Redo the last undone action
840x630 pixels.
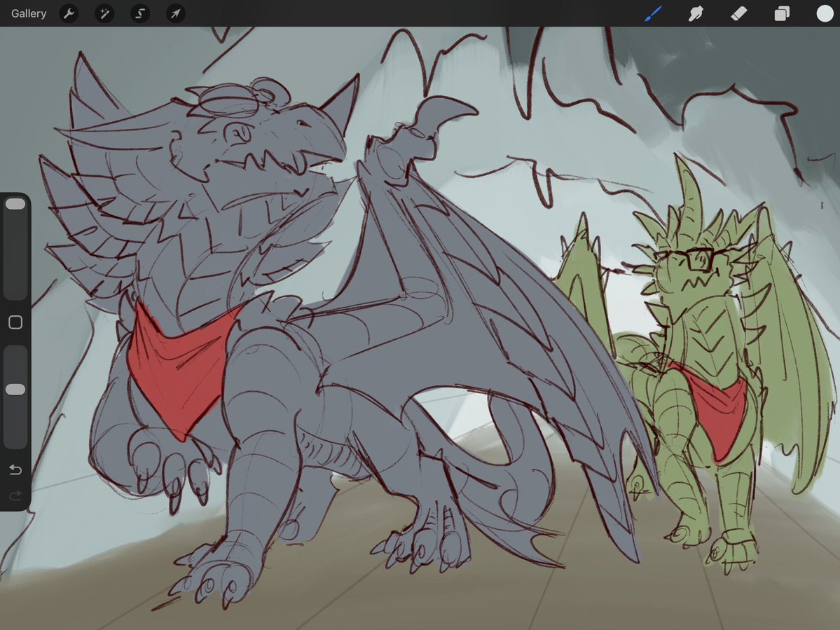[x=15, y=495]
